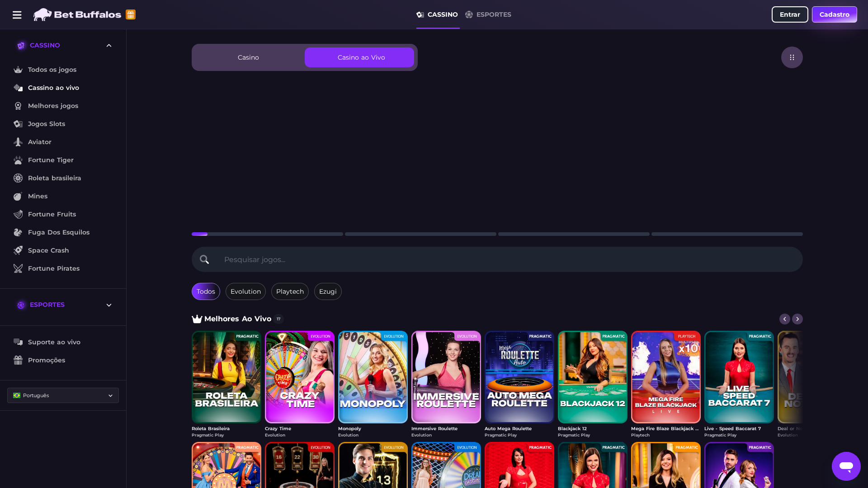
Task: Go to Todos os jogos
Action: 52,70
